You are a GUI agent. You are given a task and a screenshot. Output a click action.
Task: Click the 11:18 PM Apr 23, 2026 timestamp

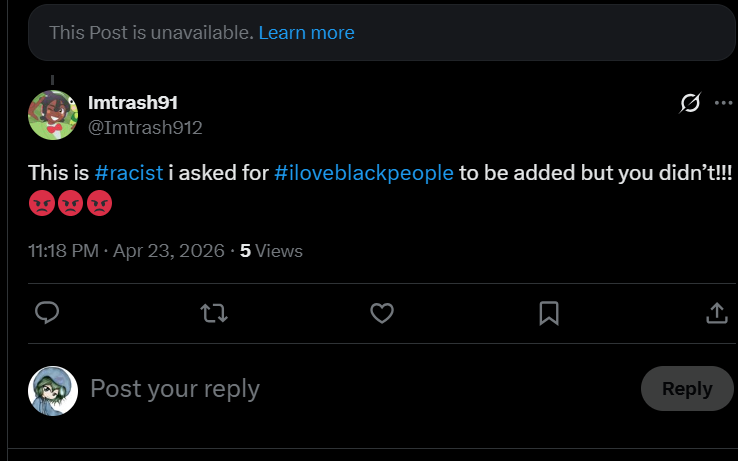coord(126,251)
